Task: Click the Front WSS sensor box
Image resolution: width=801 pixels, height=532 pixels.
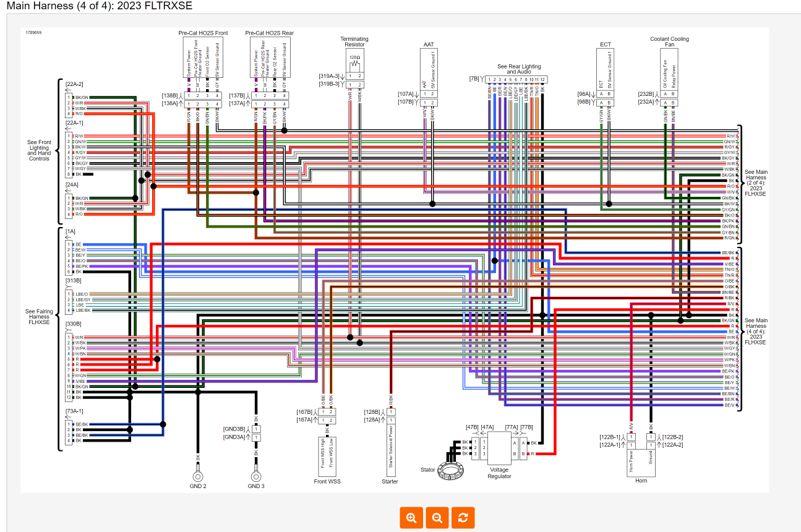Action: click(327, 454)
